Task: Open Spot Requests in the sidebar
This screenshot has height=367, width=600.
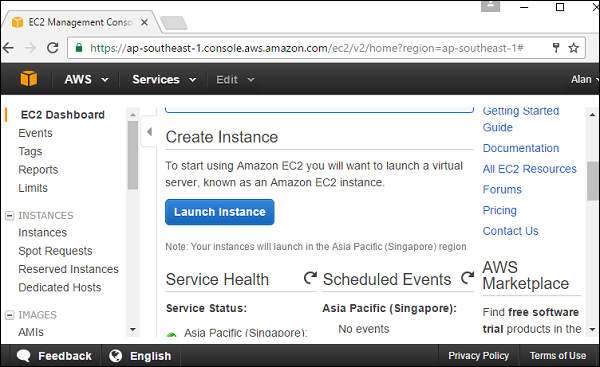Action: click(x=55, y=251)
